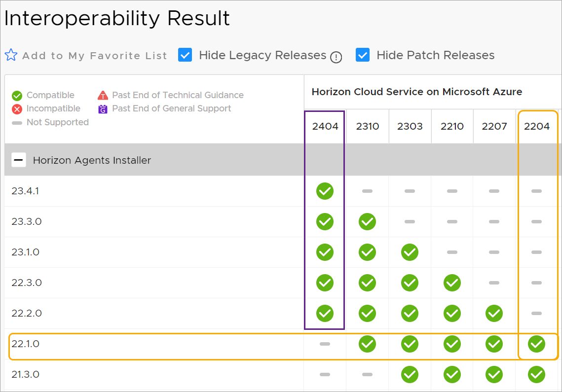This screenshot has height=392, width=562.
Task: Click Past End of General Support label
Action: (172, 108)
